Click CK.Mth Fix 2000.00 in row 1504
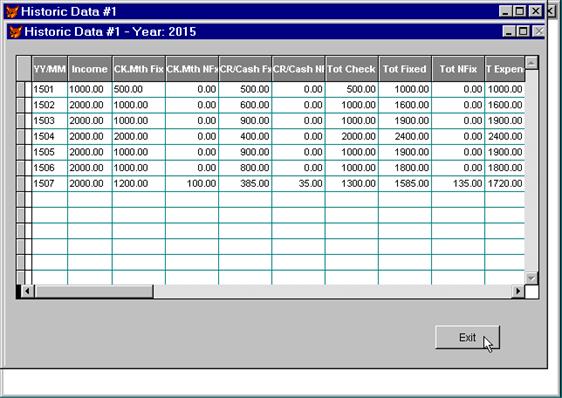 [139, 136]
